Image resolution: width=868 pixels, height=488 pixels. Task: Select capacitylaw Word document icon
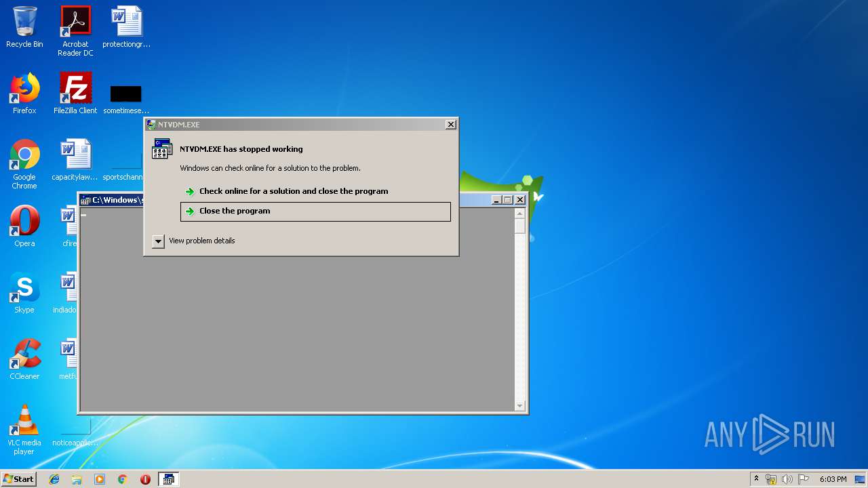[75, 160]
